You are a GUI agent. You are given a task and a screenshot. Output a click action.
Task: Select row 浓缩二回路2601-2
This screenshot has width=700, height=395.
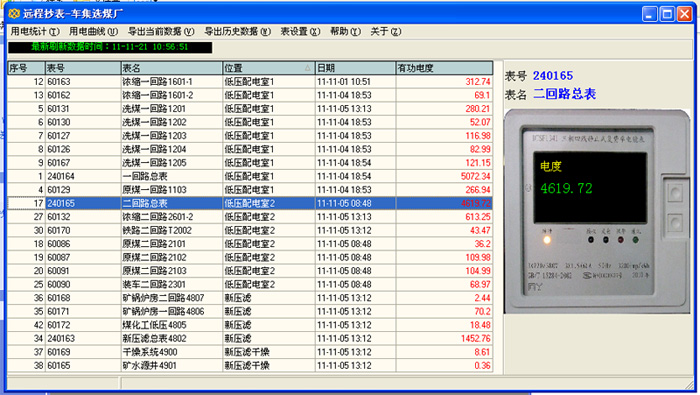pos(250,217)
